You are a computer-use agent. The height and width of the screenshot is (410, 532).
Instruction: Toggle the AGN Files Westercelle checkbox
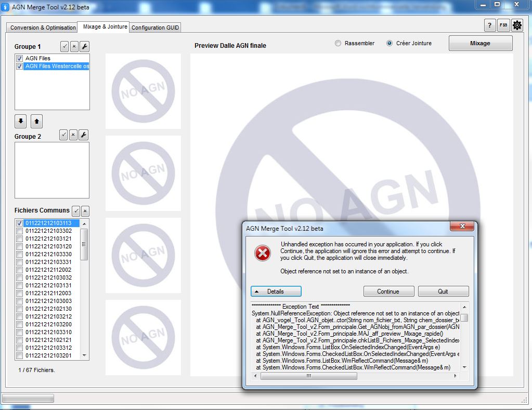tap(19, 66)
